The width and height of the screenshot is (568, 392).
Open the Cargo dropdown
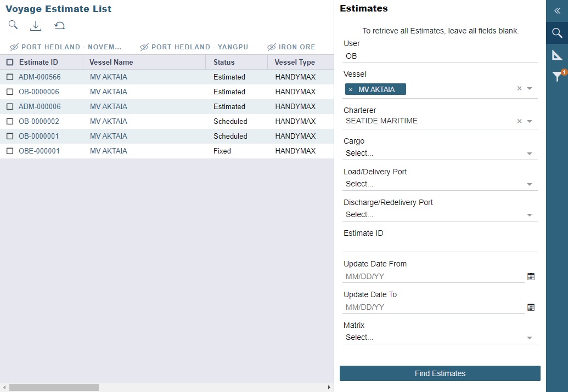(x=530, y=153)
